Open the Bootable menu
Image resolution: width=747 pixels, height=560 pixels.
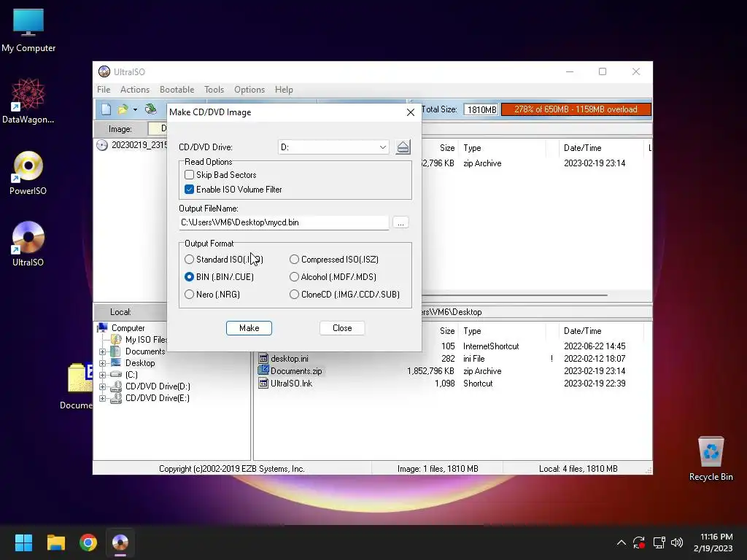[x=177, y=90]
